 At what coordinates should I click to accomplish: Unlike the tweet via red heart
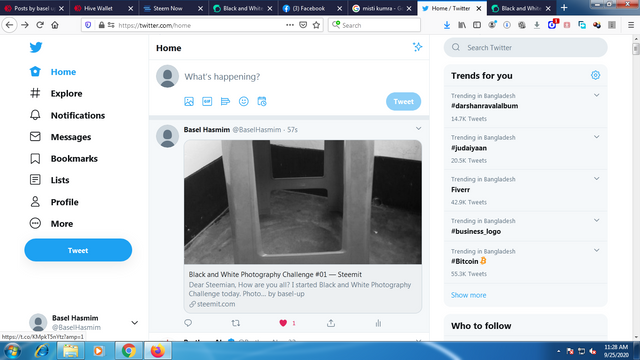point(283,323)
